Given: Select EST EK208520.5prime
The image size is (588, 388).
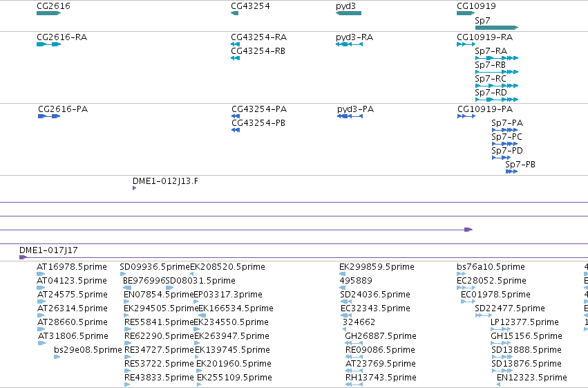Looking at the screenshot, I should [191, 274].
